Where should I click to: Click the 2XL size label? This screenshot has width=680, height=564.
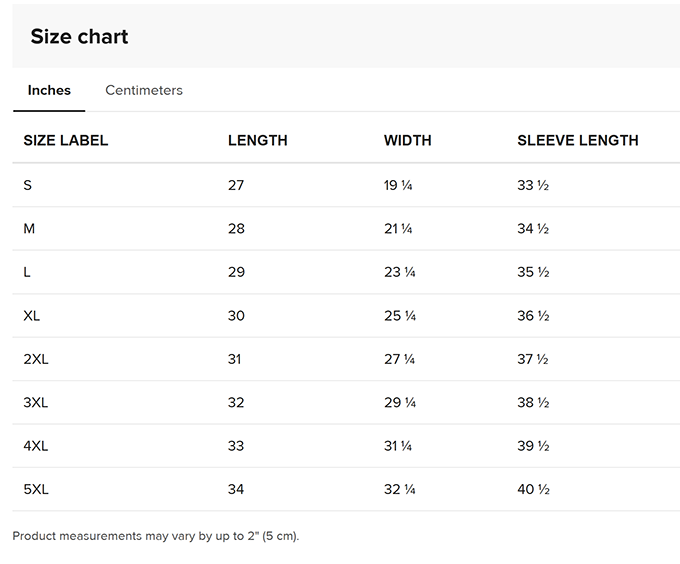pos(36,359)
